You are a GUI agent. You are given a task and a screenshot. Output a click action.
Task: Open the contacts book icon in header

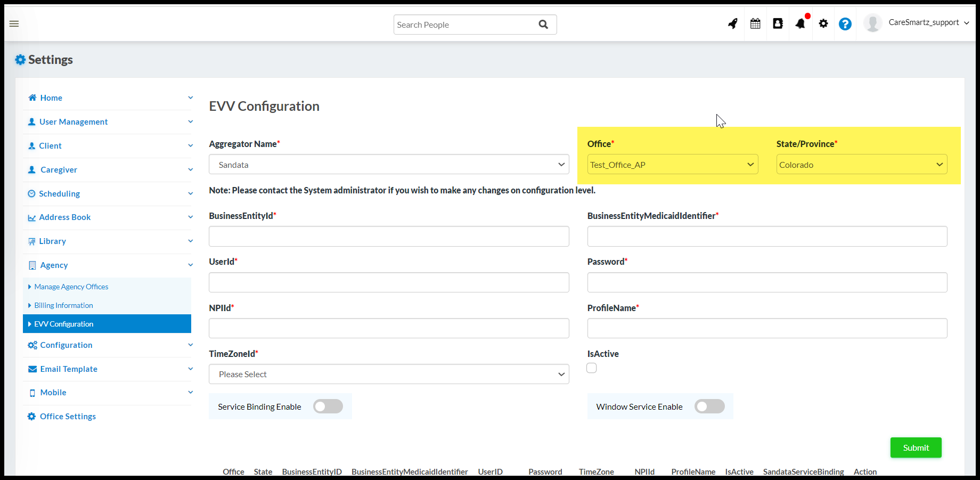pyautogui.click(x=778, y=23)
